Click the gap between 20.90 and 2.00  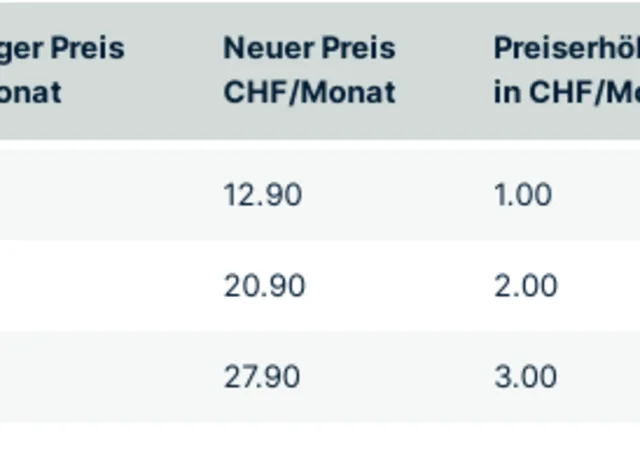(x=400, y=286)
